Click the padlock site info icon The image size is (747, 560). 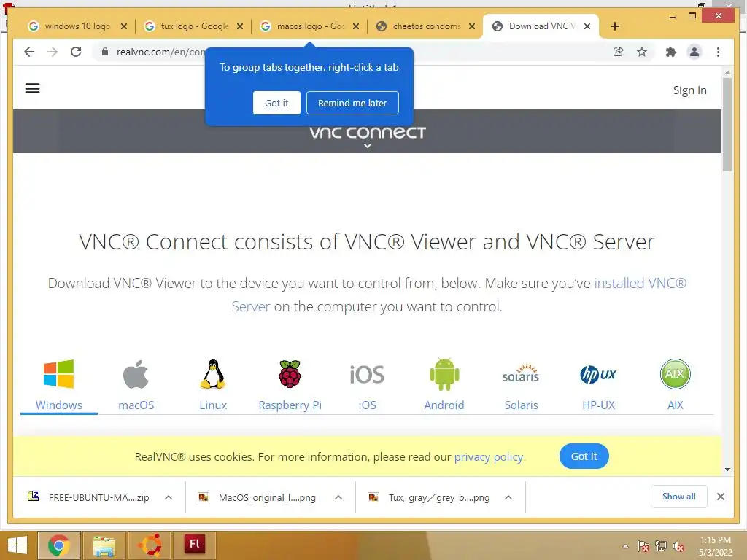click(105, 52)
